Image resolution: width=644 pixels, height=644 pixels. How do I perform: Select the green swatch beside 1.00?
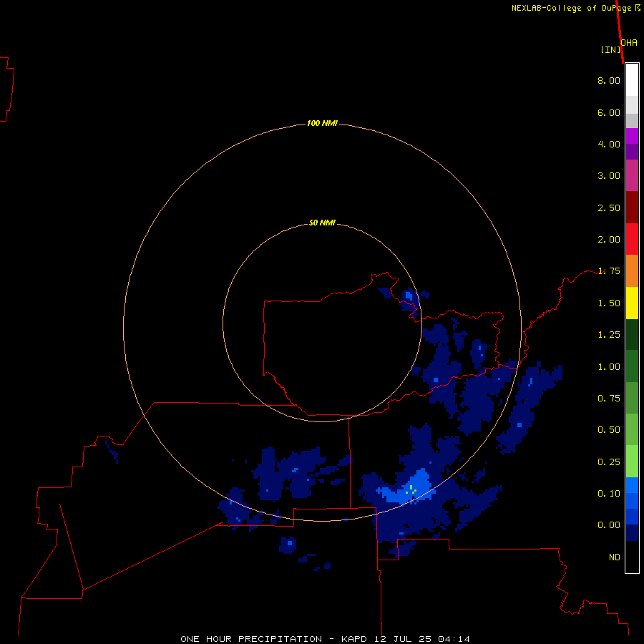point(632,366)
